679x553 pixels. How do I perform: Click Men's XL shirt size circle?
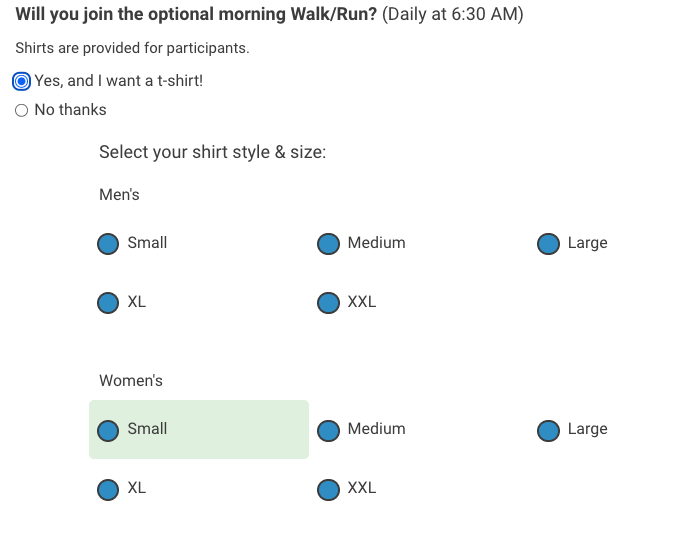tap(108, 302)
